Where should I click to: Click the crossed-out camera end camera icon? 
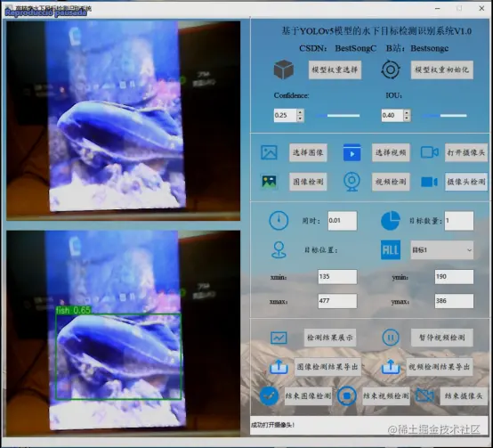pos(424,395)
